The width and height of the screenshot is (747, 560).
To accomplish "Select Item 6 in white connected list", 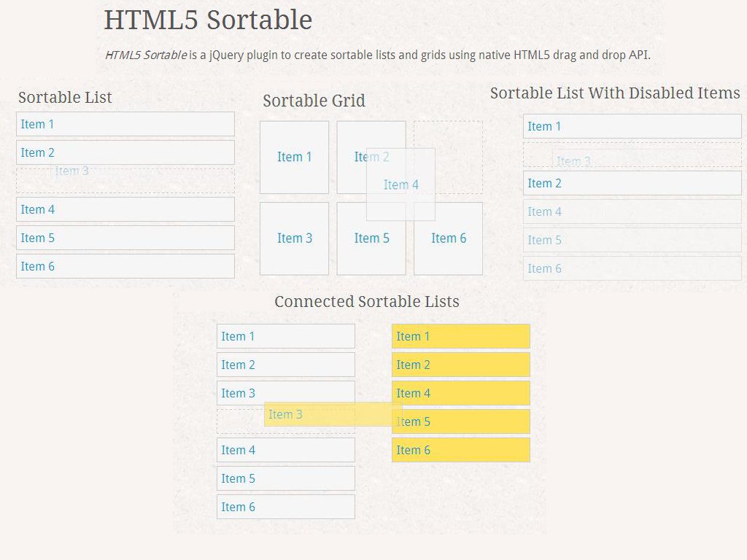I will [286, 507].
